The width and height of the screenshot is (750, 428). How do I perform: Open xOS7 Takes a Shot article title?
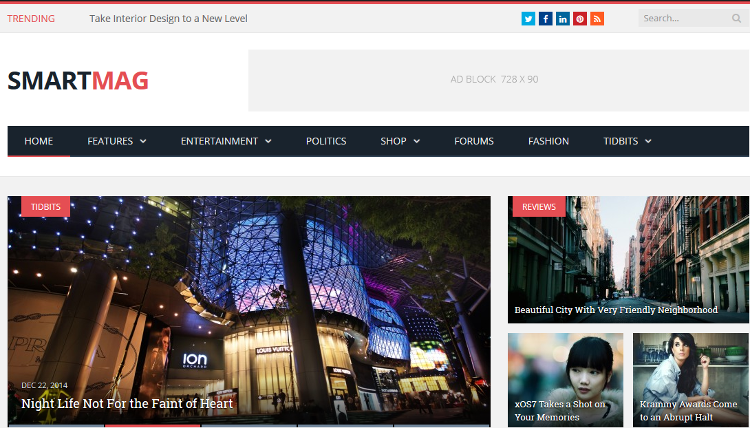(560, 410)
